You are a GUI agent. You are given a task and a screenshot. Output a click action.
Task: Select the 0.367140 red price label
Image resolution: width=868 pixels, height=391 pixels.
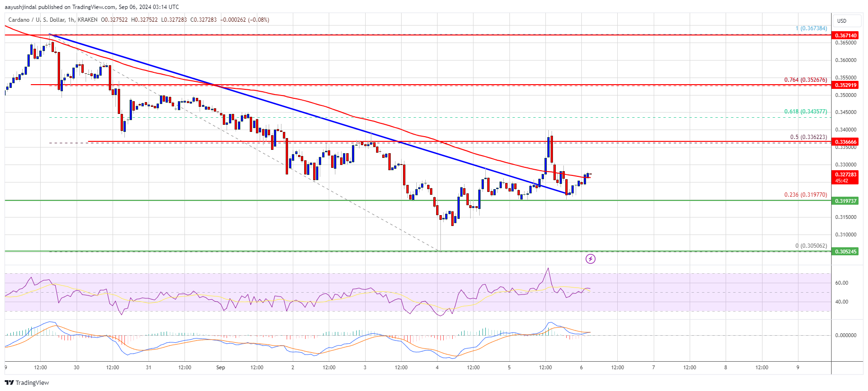pyautogui.click(x=845, y=35)
